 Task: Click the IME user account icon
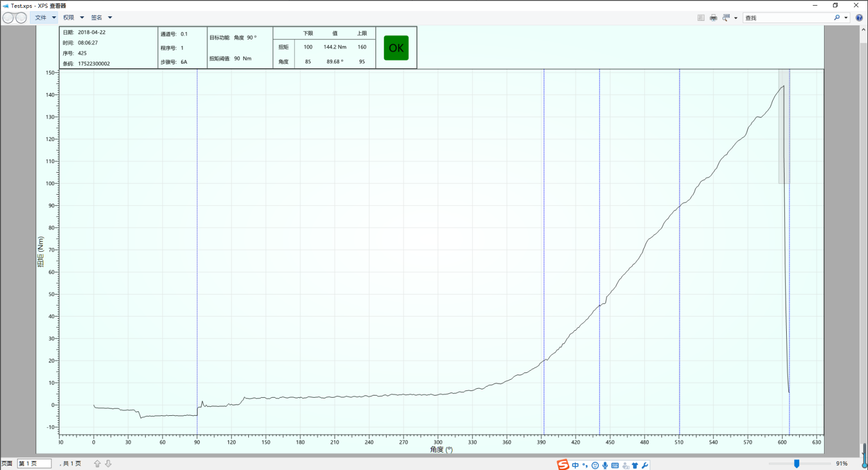625,465
